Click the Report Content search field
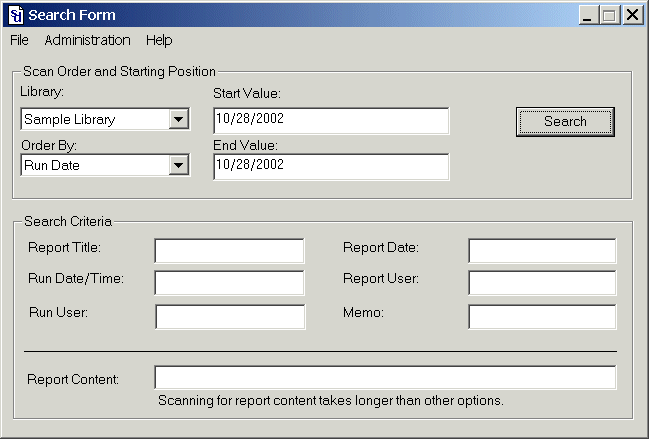The height and width of the screenshot is (439, 649). click(385, 378)
